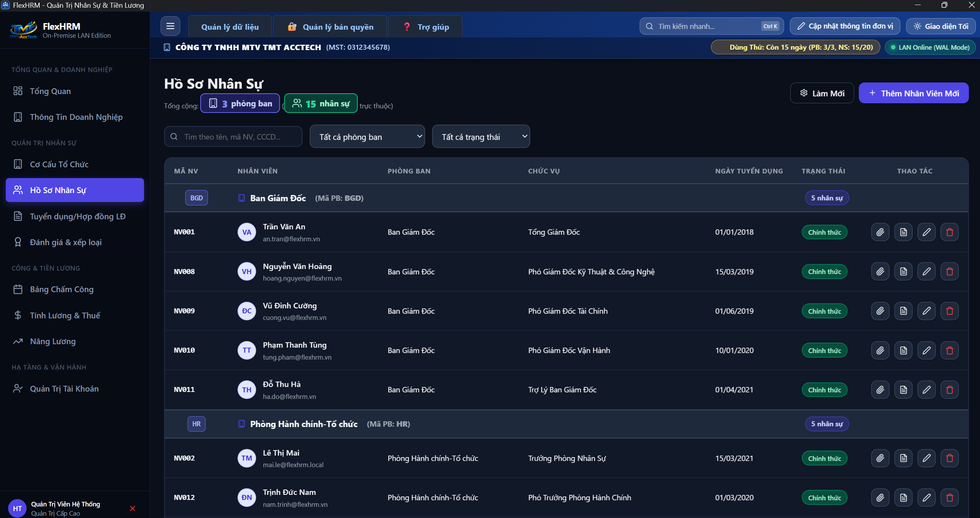Click the Làm Mới refresh button
This screenshot has width=980, height=518.
tap(822, 93)
